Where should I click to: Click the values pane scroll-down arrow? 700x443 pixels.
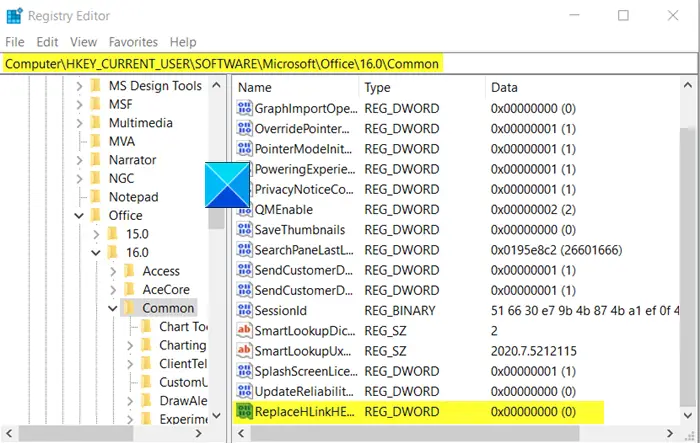coord(688,415)
